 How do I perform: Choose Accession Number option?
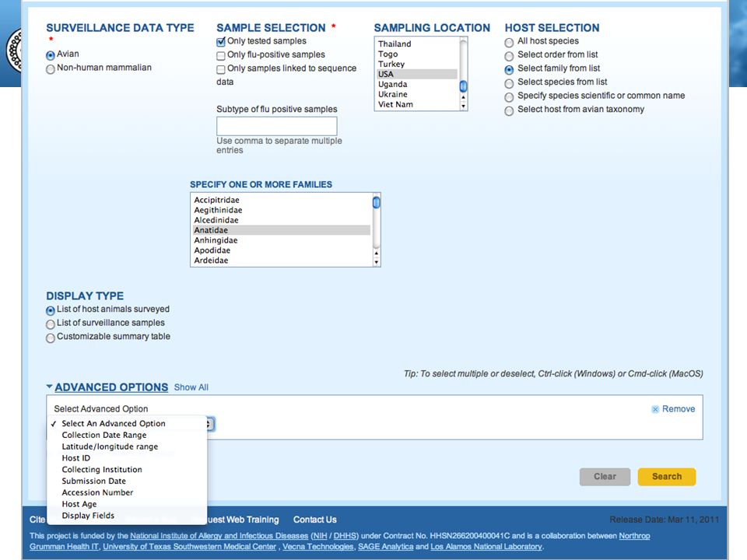click(127, 492)
